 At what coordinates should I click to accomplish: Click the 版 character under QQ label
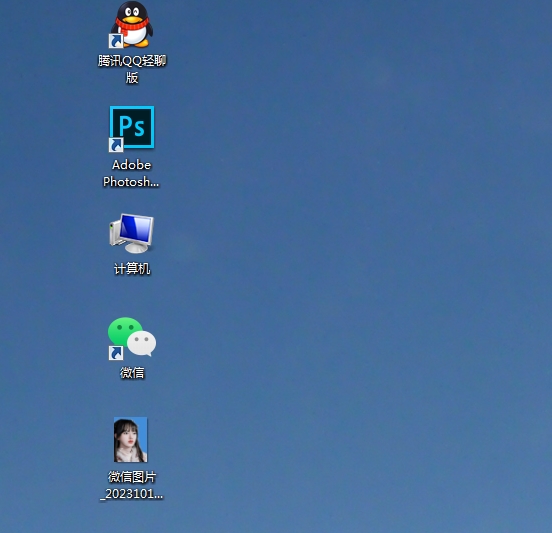coord(132,78)
